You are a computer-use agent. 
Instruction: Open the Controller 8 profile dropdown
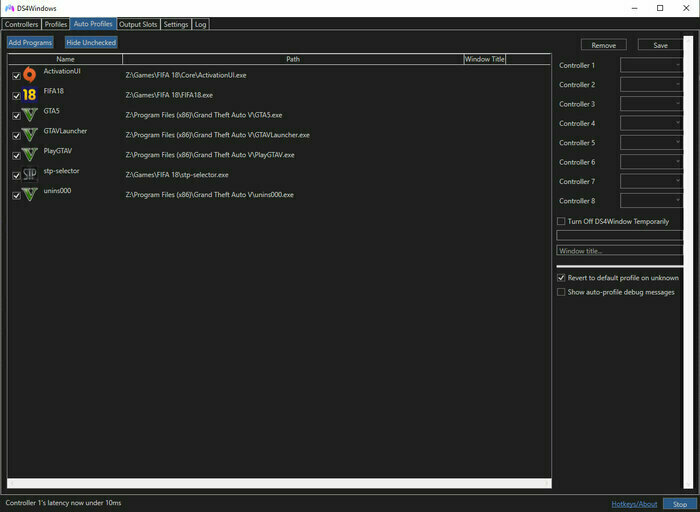click(x=651, y=201)
